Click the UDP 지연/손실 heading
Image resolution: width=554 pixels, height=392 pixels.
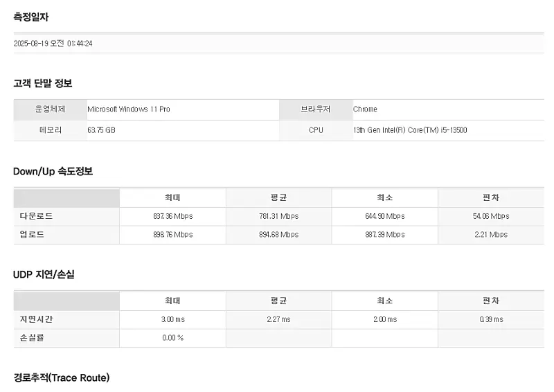click(x=44, y=274)
